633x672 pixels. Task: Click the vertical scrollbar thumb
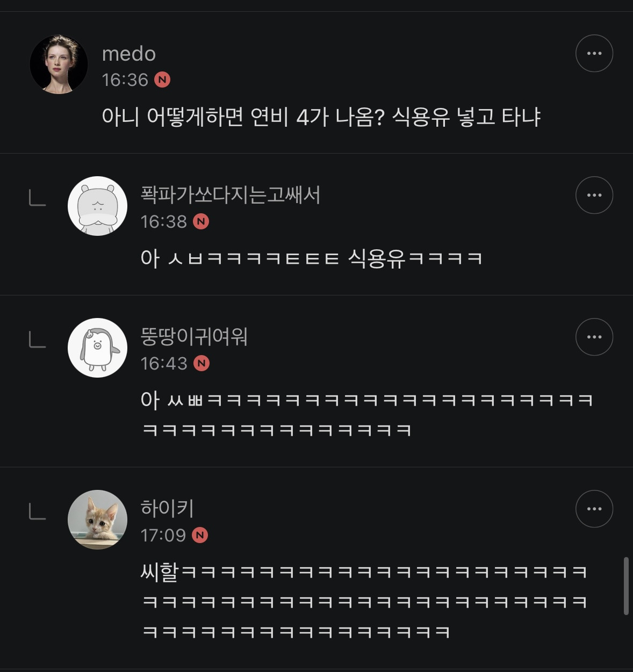point(626,586)
